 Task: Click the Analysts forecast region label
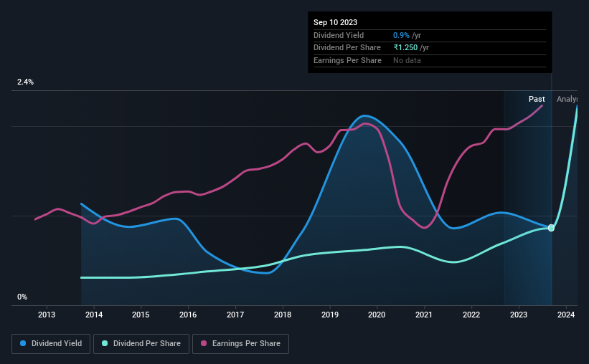(567, 99)
